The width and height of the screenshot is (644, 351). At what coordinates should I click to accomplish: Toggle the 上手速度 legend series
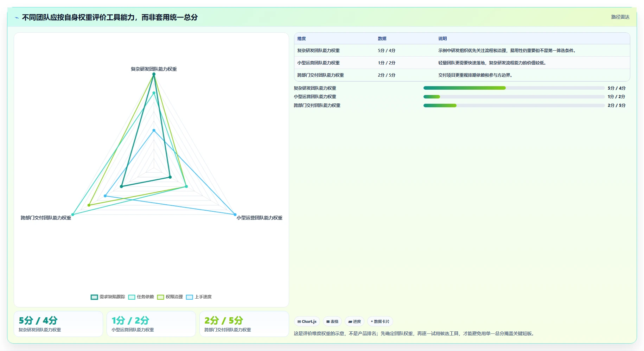[x=199, y=297]
